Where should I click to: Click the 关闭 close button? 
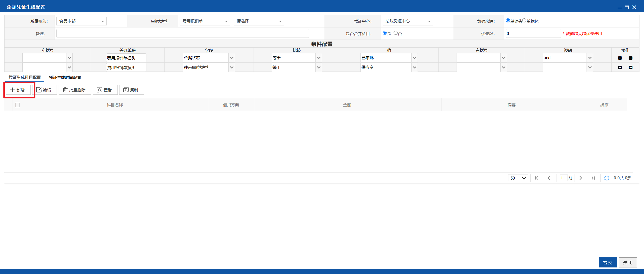click(x=628, y=262)
